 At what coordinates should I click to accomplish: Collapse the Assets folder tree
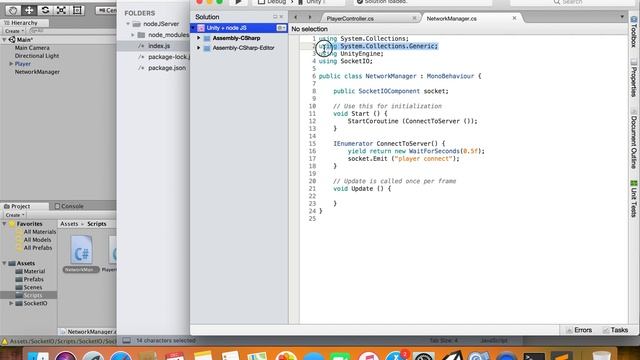point(4,263)
